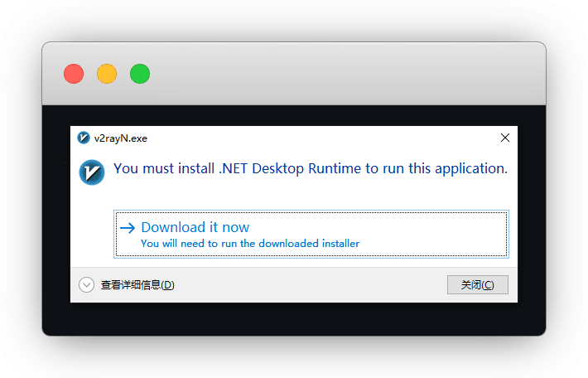
Task: Click the dark background below the dialog
Action: click(294, 319)
